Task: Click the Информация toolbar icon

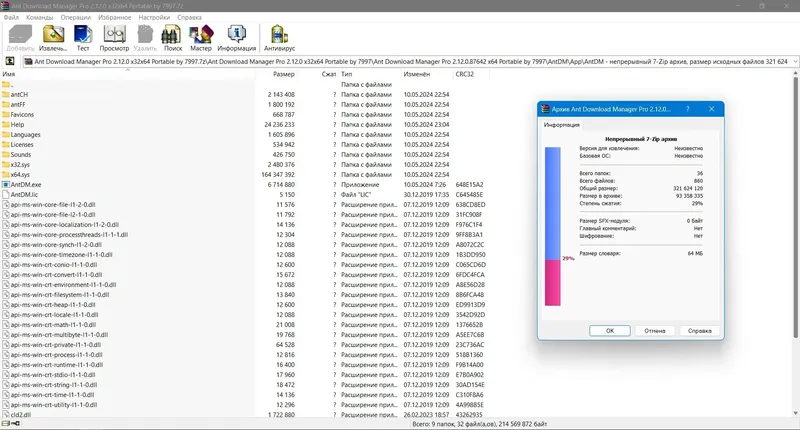Action: click(x=236, y=34)
